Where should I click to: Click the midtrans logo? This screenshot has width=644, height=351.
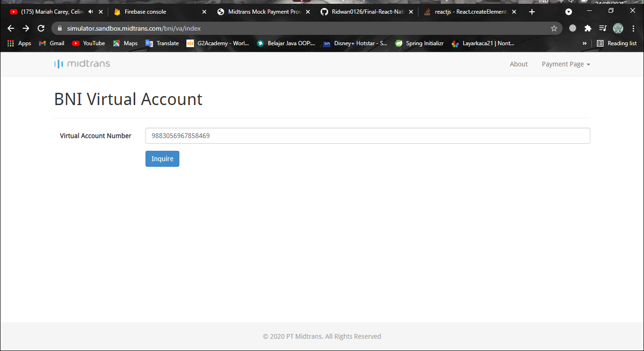[82, 64]
